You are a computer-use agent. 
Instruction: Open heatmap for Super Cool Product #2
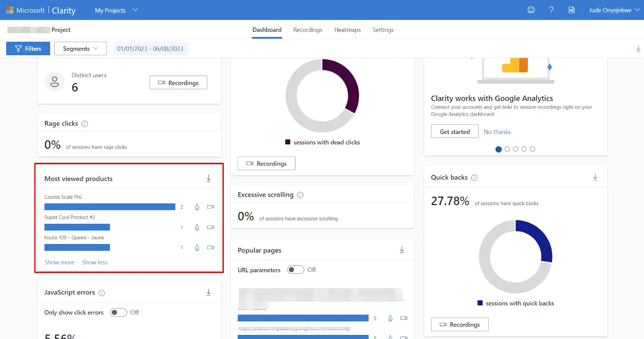tap(197, 227)
